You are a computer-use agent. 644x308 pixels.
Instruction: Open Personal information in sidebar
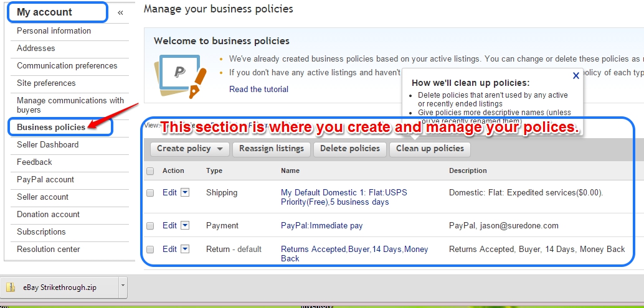point(54,30)
